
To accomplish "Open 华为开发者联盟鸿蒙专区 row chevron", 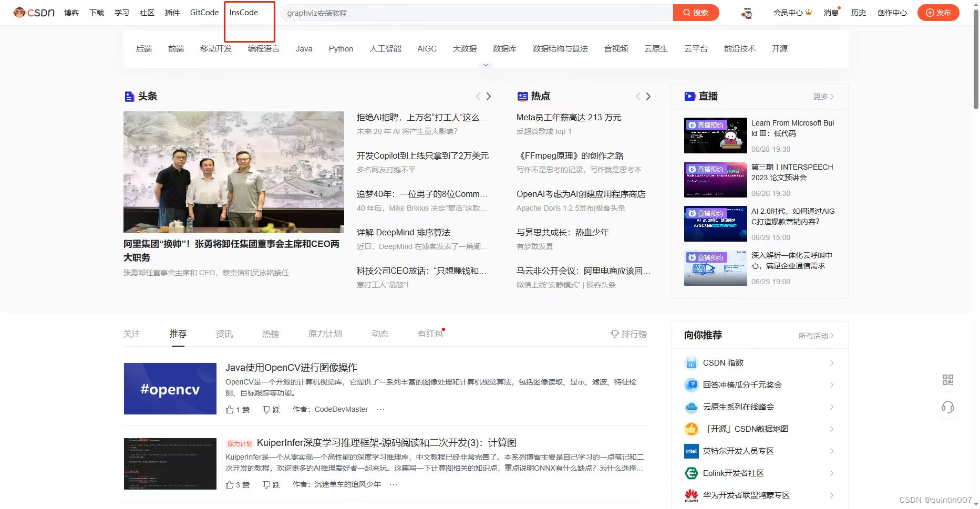I will [x=832, y=495].
